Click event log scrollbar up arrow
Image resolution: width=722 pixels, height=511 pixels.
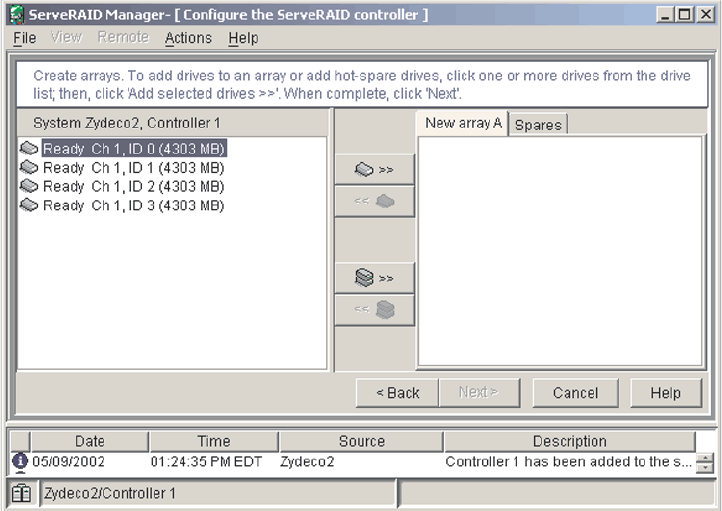pos(705,459)
